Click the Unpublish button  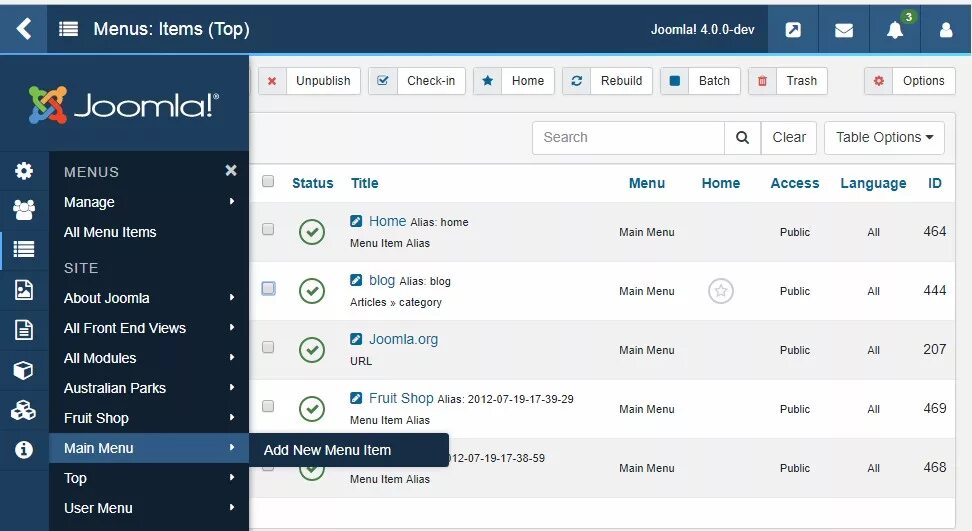pos(309,81)
